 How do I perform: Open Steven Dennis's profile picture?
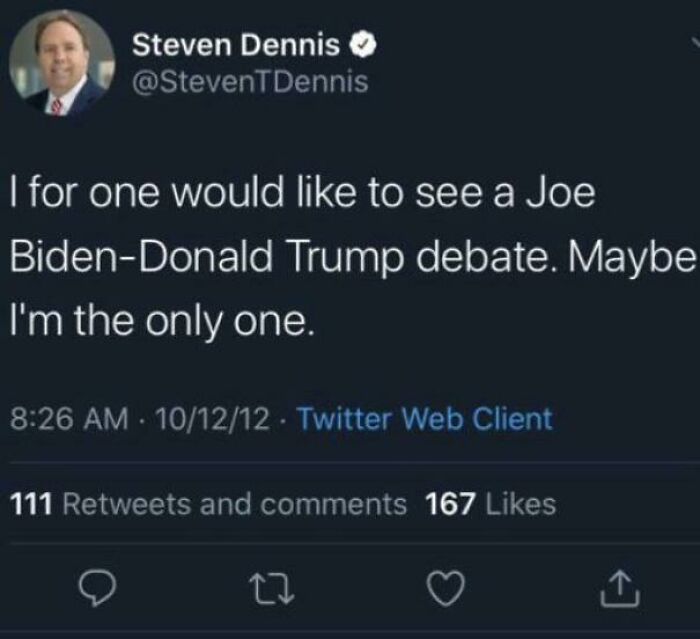click(x=62, y=63)
